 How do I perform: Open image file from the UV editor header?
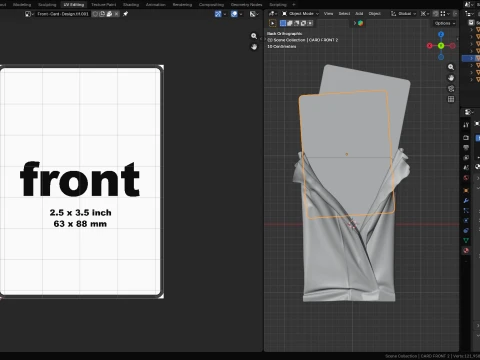(109, 14)
